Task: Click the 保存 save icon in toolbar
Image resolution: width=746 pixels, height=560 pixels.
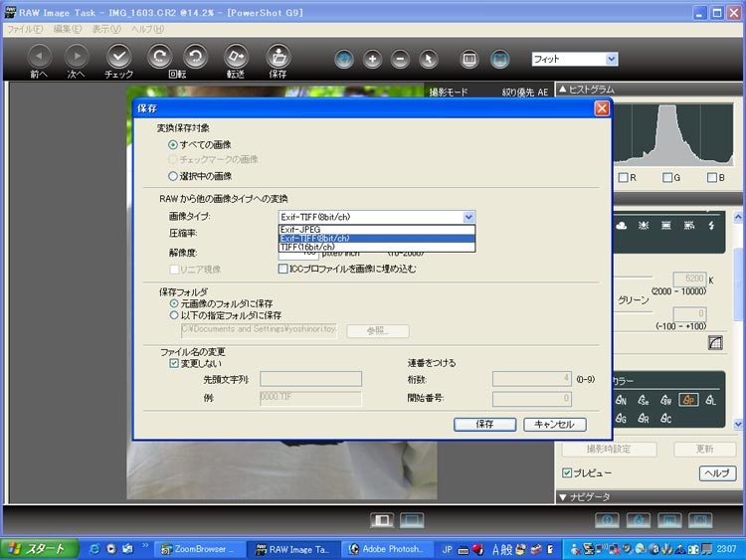Action: (279, 57)
